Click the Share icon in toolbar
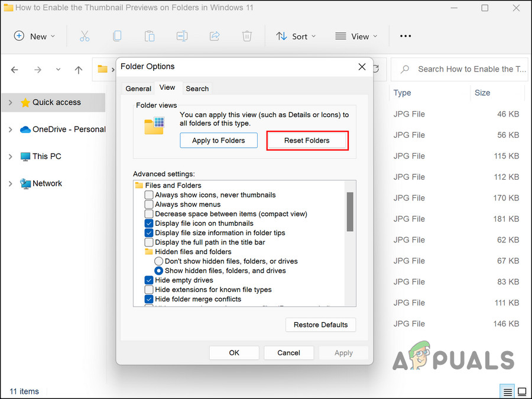This screenshot has width=532, height=399. click(x=215, y=36)
